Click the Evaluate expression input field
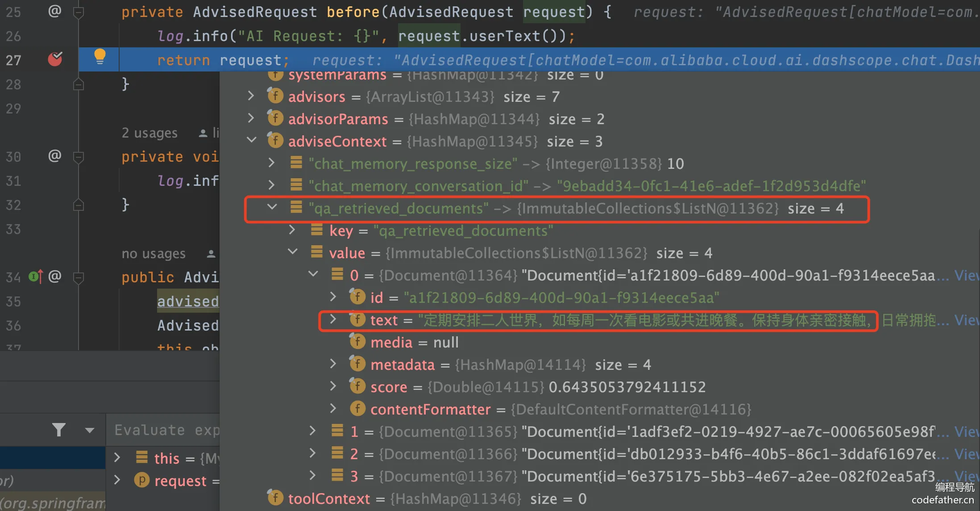980x511 pixels. point(163,430)
